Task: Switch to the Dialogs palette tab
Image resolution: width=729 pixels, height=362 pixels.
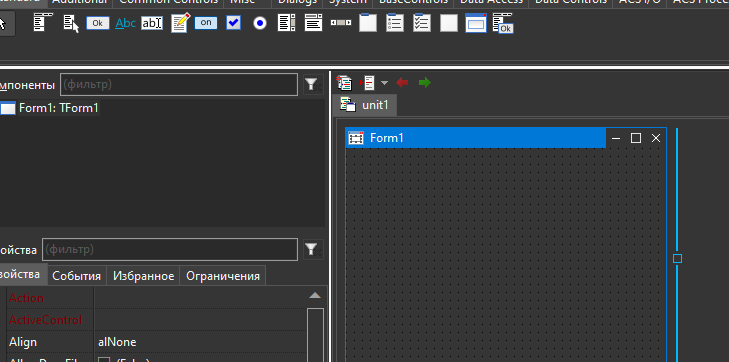Action: [x=297, y=2]
